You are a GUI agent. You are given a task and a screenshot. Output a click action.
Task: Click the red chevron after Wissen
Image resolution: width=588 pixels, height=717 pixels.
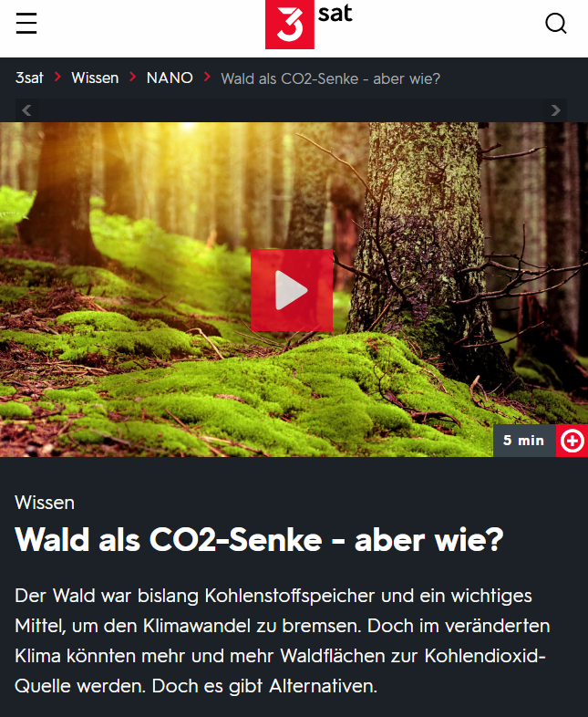(132, 77)
